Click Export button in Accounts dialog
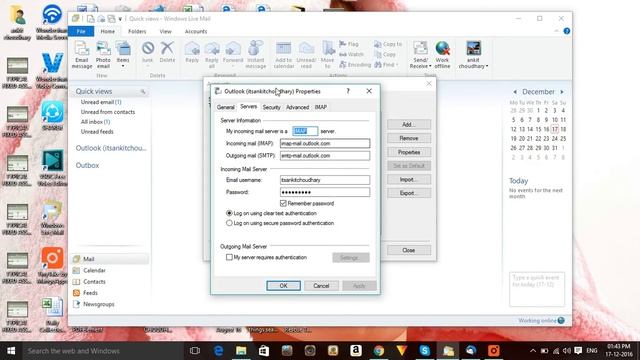Screen dimensions: 640x360 [409, 193]
